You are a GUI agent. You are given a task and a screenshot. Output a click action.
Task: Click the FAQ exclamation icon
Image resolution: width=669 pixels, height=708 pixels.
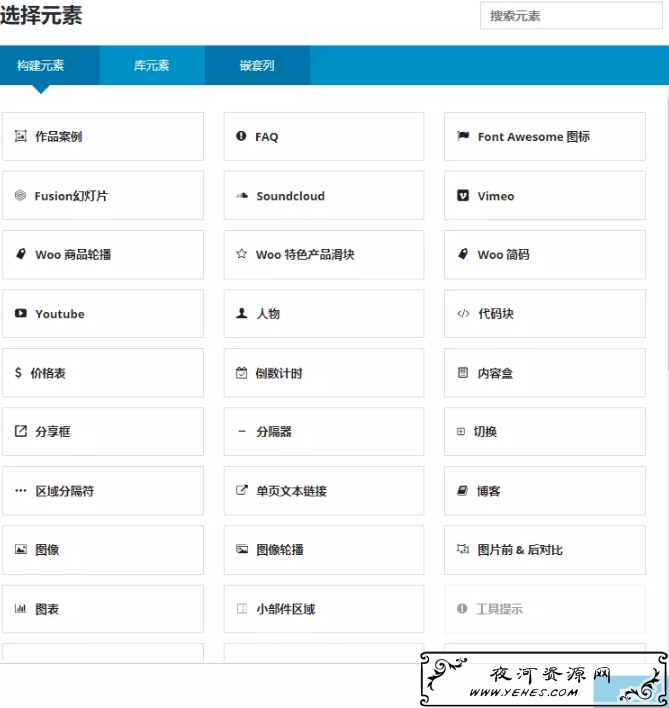tap(241, 136)
